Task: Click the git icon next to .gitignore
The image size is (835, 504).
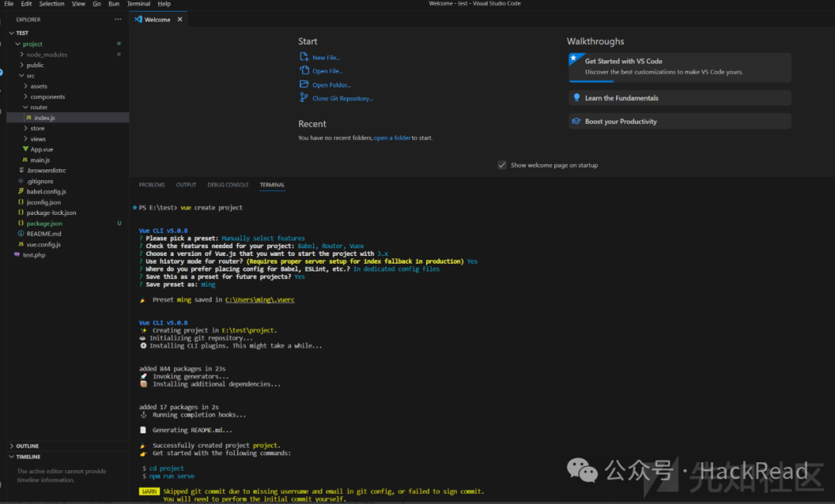Action: (21, 181)
